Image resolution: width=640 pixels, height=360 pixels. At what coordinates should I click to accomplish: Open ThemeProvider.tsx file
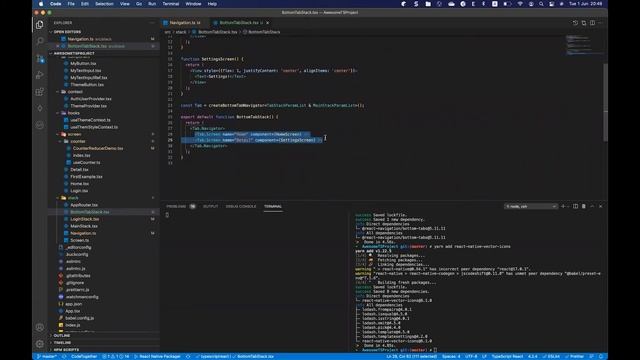click(x=88, y=106)
